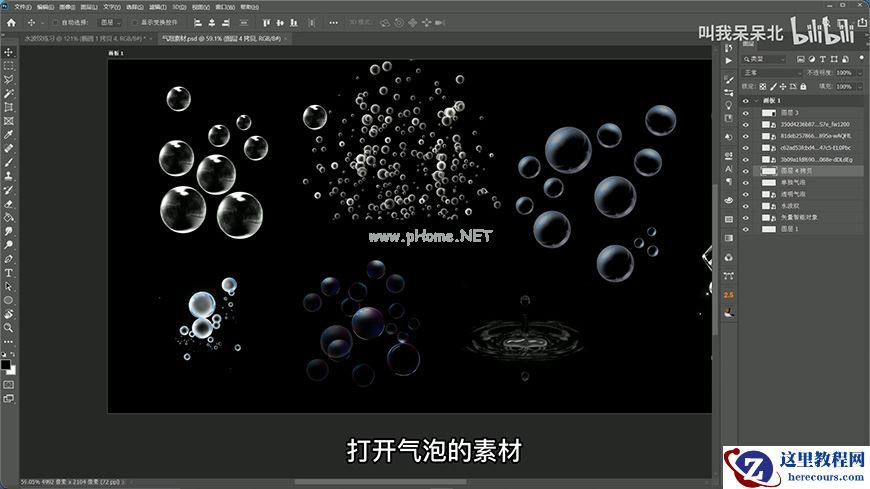Screen dimensions: 870x489
Task: Select the Paint Bucket tool
Action: coord(9,218)
